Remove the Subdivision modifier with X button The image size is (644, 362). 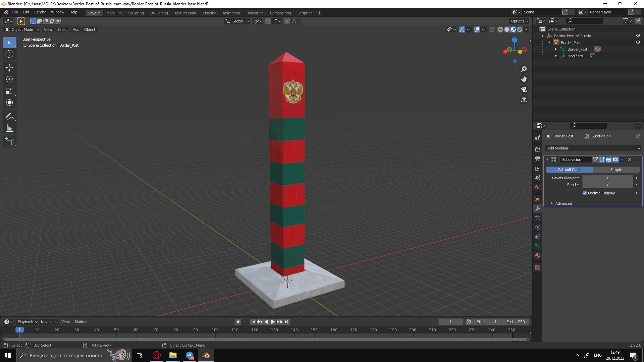point(629,160)
